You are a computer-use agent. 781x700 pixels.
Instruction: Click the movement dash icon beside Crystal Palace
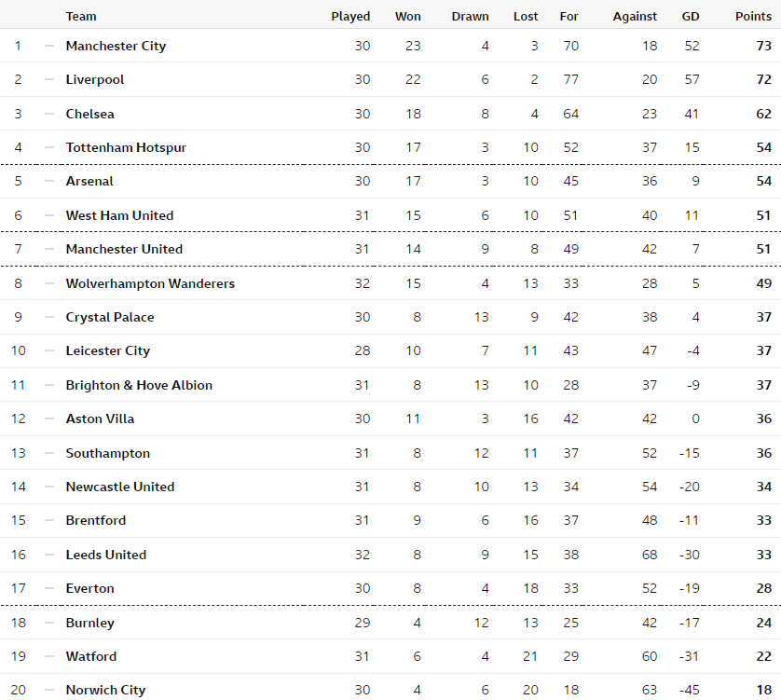(x=48, y=317)
